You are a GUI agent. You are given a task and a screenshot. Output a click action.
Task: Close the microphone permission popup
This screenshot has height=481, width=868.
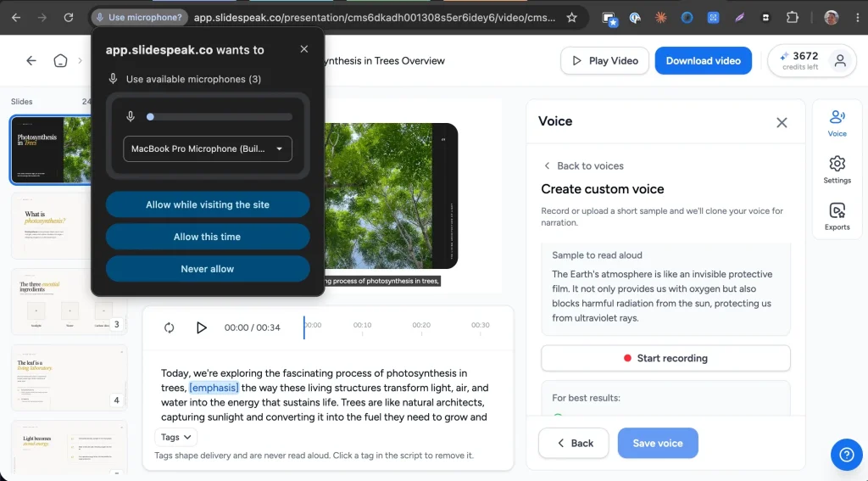pyautogui.click(x=304, y=49)
